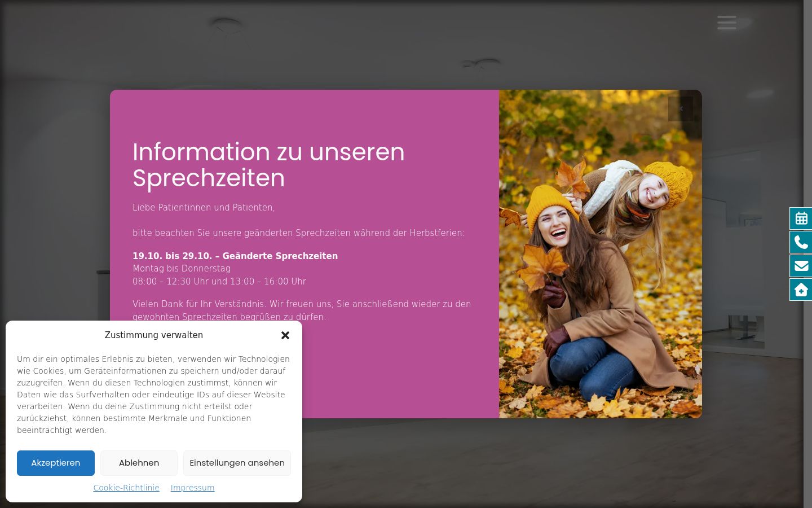Click the 'Montag bis Donnerstag' line
This screenshot has height=508, width=812.
point(182,269)
